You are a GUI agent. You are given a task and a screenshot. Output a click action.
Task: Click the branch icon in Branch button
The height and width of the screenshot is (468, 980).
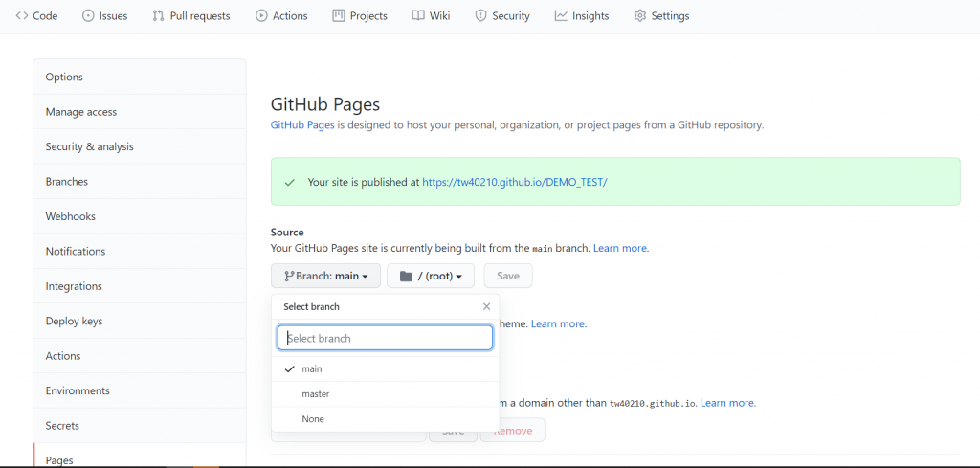point(289,276)
